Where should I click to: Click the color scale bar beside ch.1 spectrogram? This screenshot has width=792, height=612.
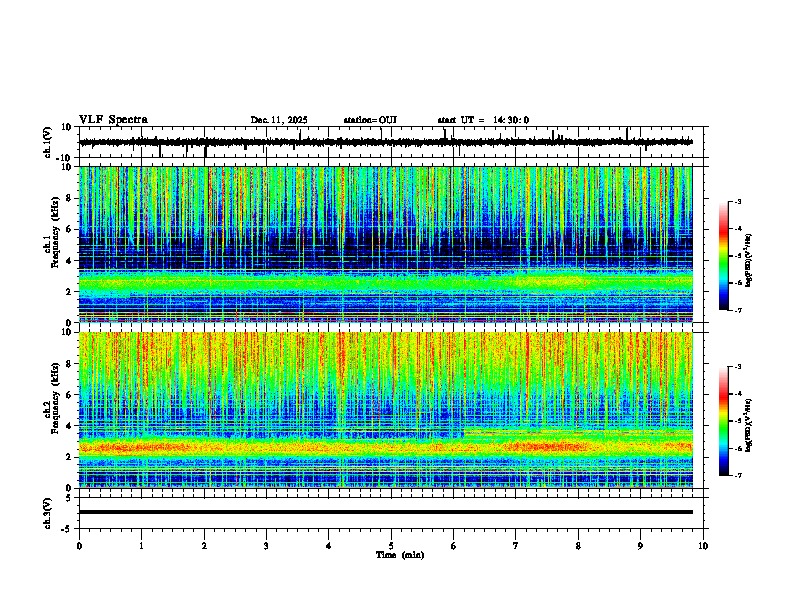[724, 256]
